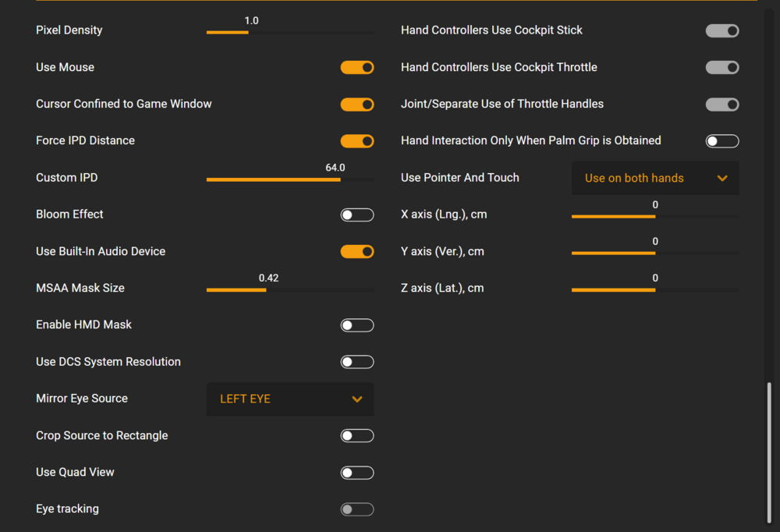Enable Hand Interaction Only When Palm Grip
The width and height of the screenshot is (780, 532).
[722, 141]
